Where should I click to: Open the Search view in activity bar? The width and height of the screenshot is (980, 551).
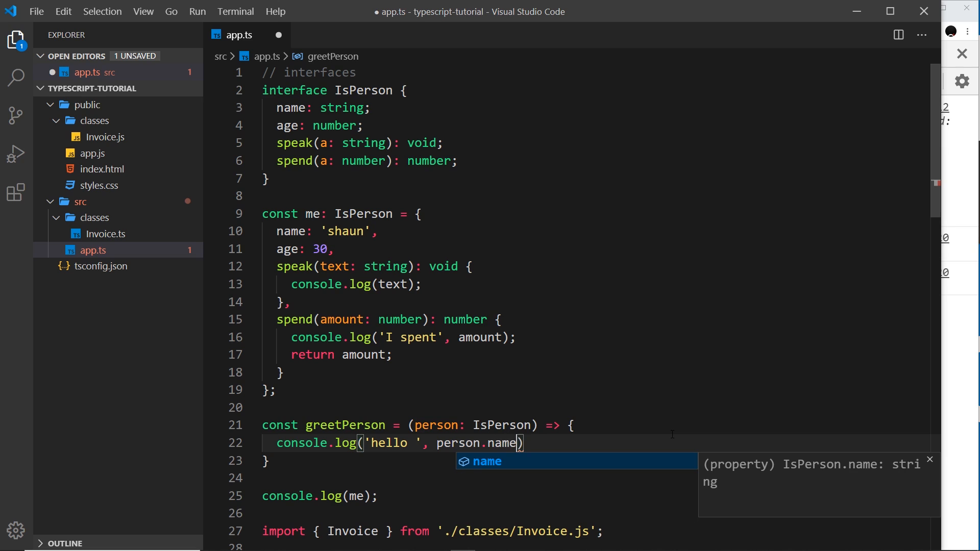[16, 78]
